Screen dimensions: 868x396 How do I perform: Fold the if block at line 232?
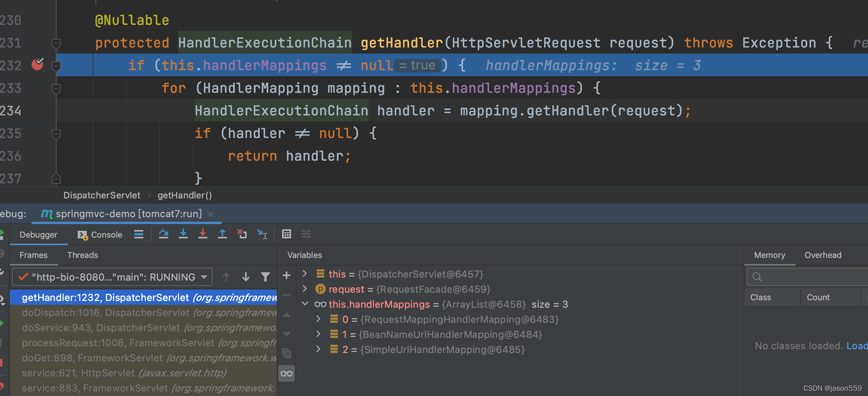point(56,66)
